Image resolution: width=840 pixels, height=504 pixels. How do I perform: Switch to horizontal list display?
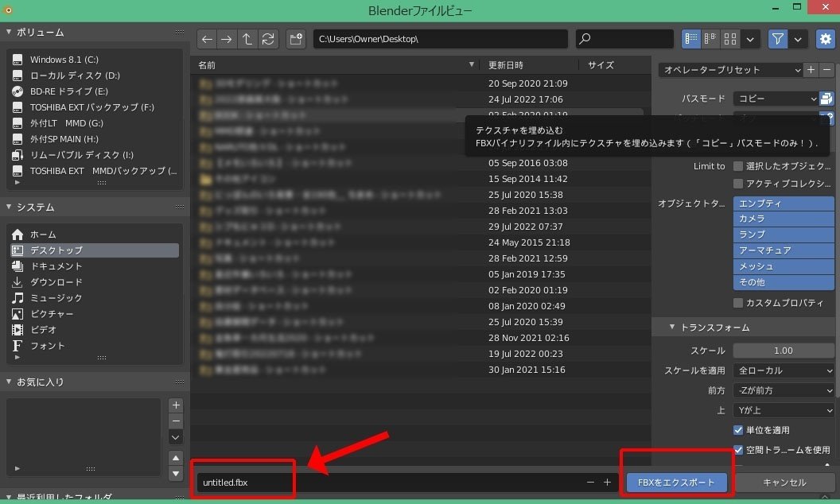710,39
